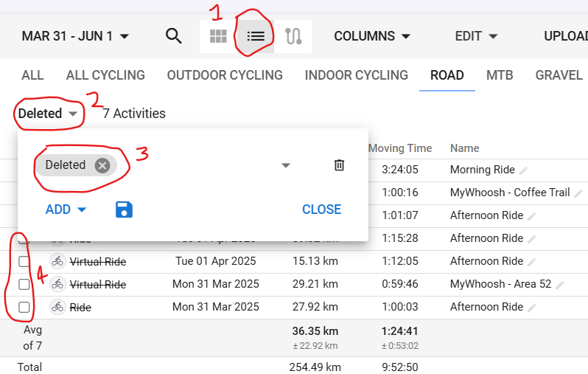Click bike icon of 29.21 km Virtual Ride
588x374 pixels.
tap(57, 284)
